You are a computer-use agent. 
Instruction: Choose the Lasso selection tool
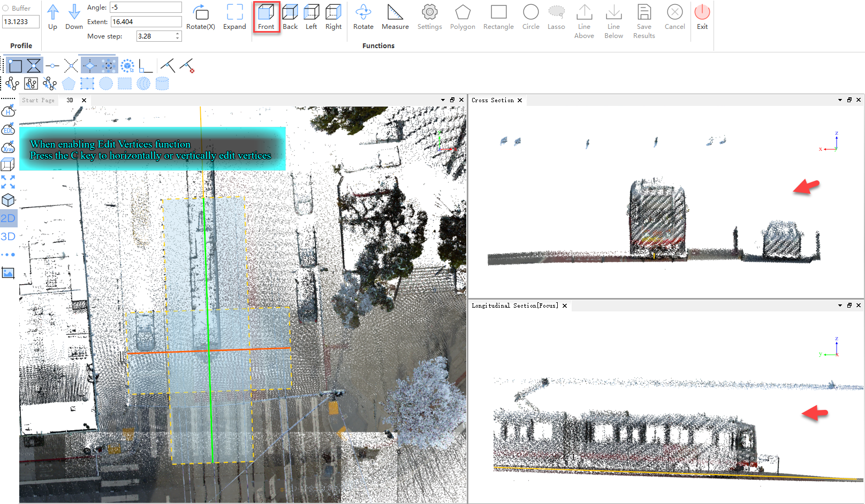click(556, 17)
